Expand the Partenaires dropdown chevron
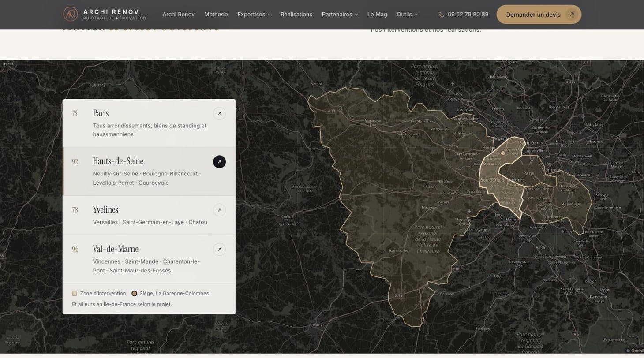 356,15
